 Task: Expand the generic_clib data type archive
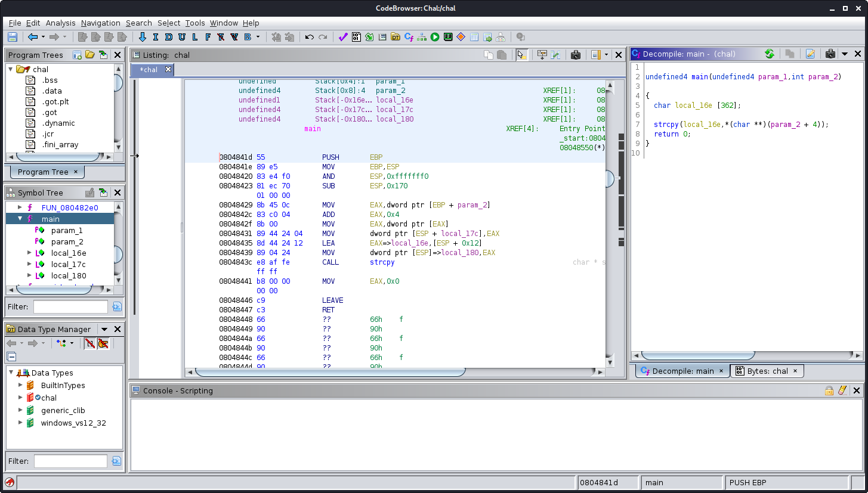[x=20, y=410]
